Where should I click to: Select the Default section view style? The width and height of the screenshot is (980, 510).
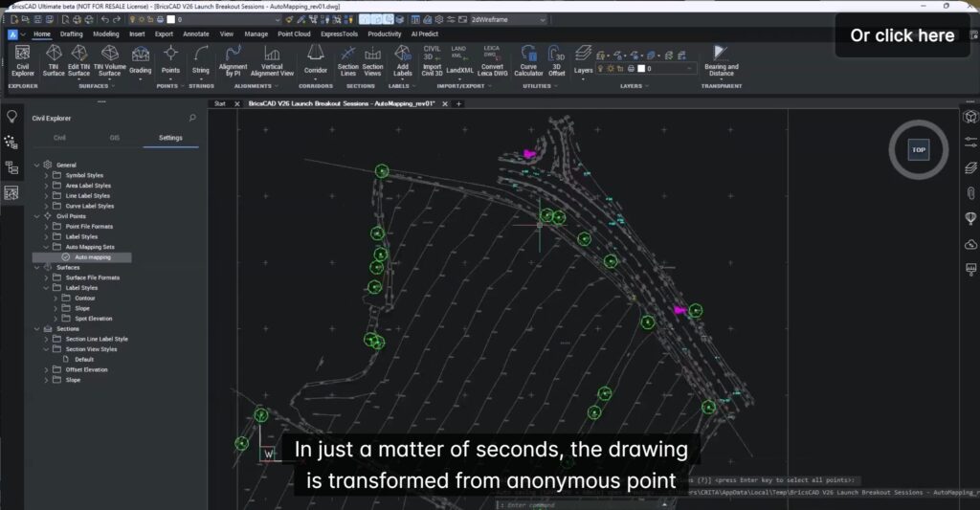click(x=84, y=360)
